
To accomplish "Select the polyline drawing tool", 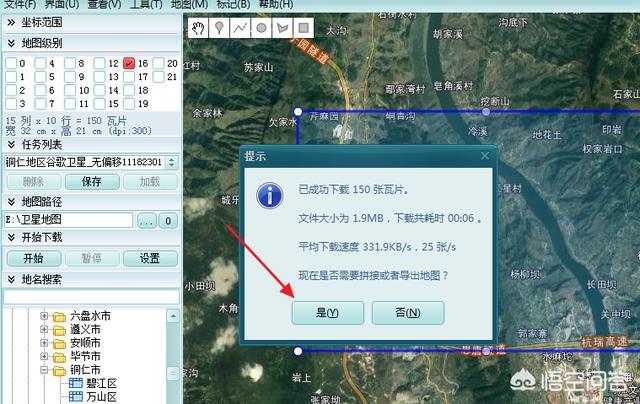I will 240,27.
